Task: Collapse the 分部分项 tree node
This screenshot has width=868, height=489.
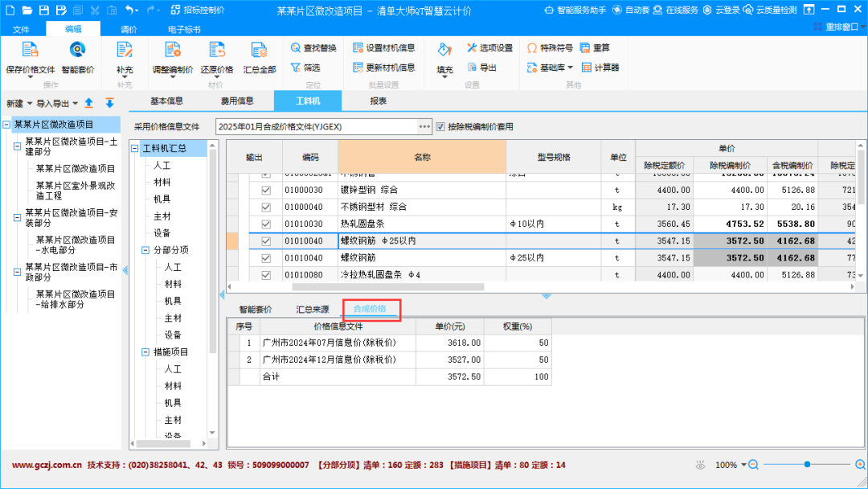Action: point(145,250)
